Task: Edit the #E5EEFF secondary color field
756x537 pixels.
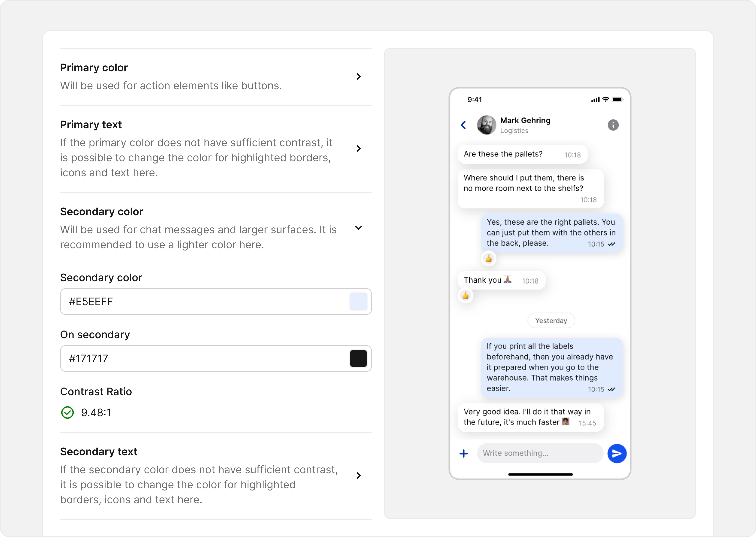Action: [x=216, y=301]
